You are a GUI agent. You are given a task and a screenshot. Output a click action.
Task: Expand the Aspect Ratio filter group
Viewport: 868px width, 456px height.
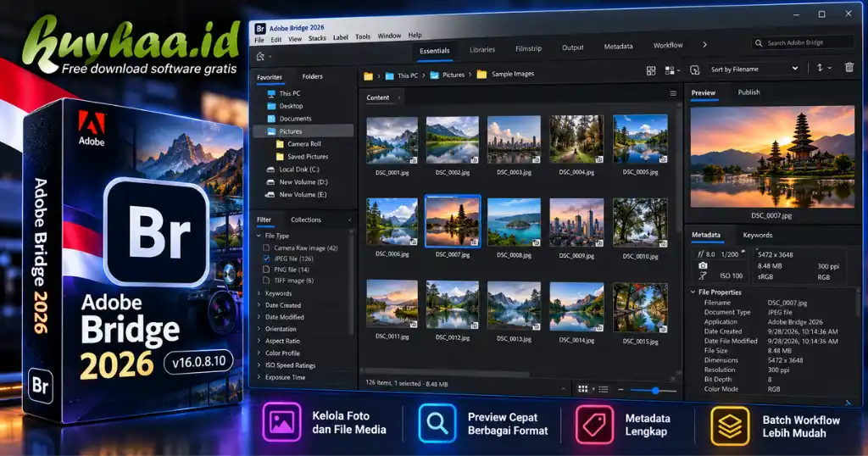259,341
